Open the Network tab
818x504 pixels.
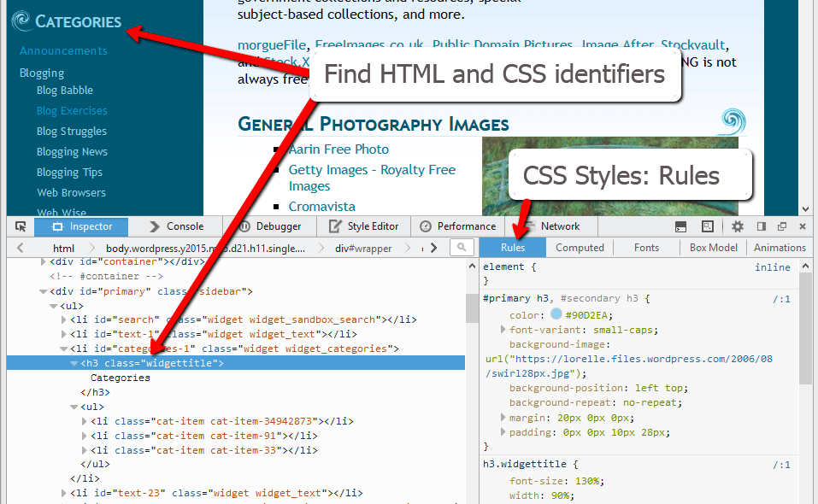(551, 226)
